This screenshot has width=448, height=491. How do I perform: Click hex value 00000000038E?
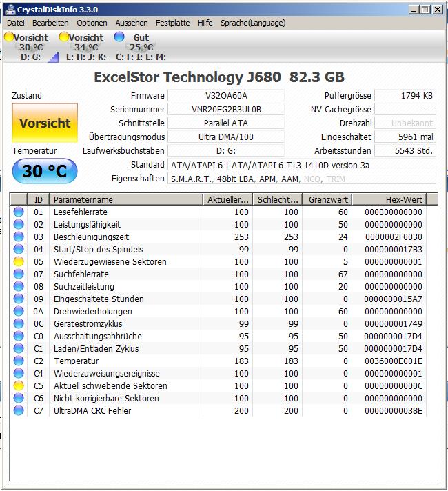[x=394, y=410]
